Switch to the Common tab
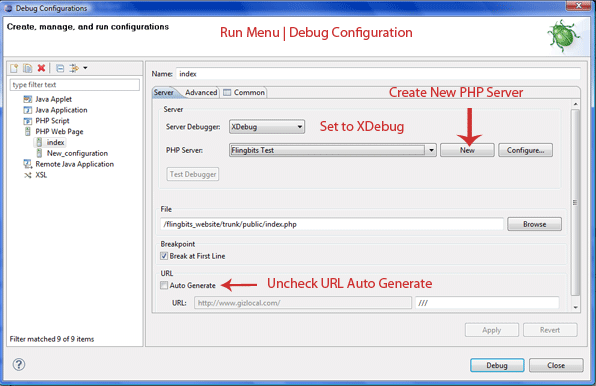 [x=244, y=92]
